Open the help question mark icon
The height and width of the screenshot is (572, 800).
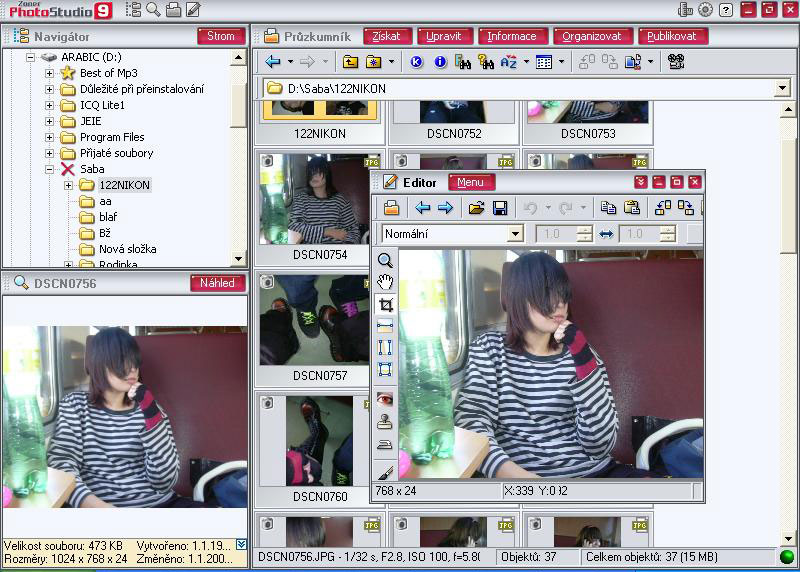pyautogui.click(x=726, y=10)
